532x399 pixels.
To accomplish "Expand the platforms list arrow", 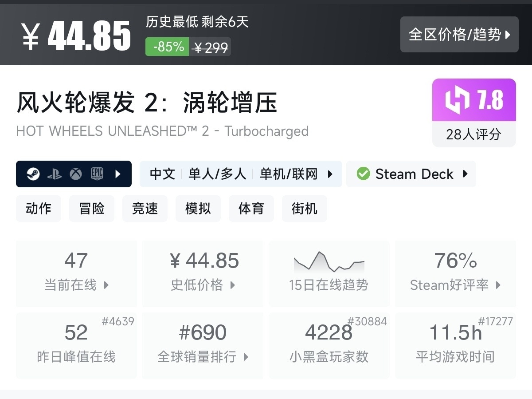I will point(118,174).
